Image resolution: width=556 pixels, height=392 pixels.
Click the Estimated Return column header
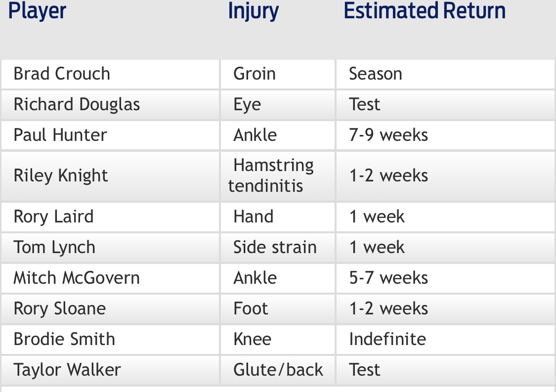(x=425, y=10)
